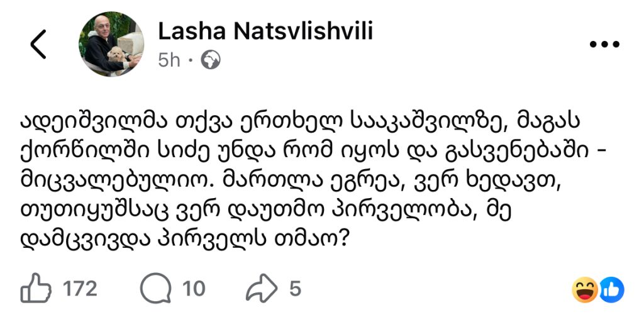Click the blue Like reaction badge
644x322 pixels.
[611, 289]
